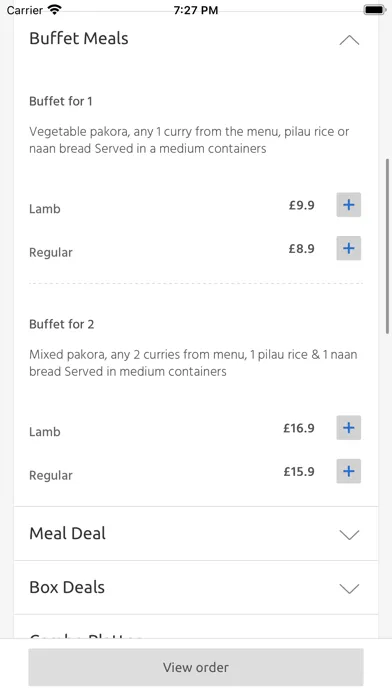
Task: Tap the partially visible section below Box Deals
Action: point(196,627)
